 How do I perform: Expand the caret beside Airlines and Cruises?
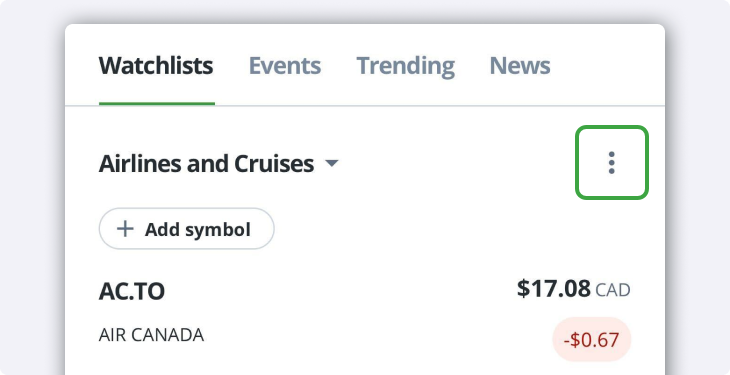pyautogui.click(x=331, y=164)
